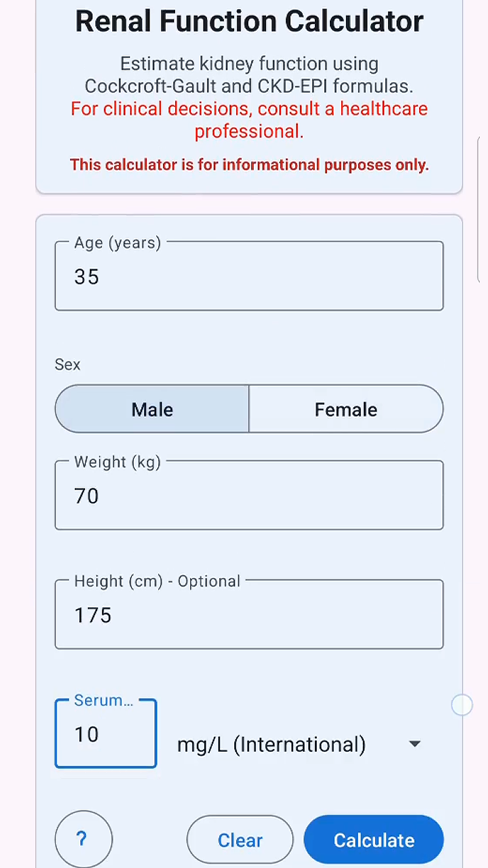488x868 pixels.
Task: Tap the Age (years) field label
Action: (x=118, y=243)
